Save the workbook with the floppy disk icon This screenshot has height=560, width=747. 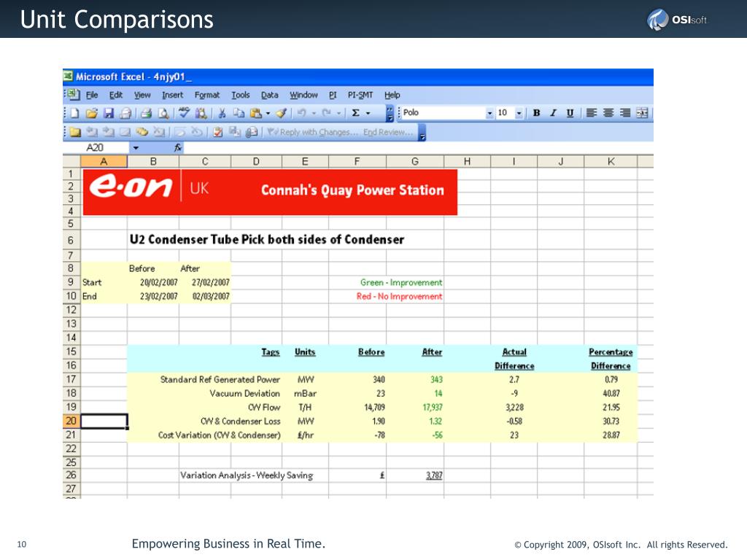click(x=109, y=113)
